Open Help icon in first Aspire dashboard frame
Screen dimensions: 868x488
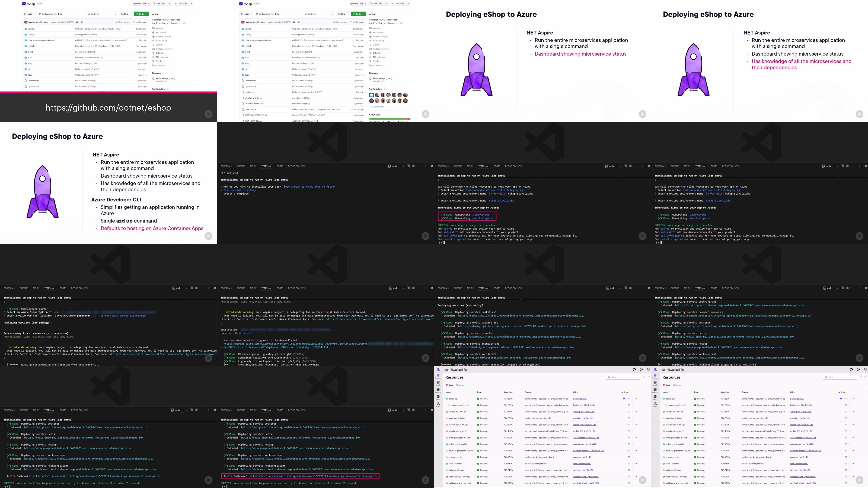tap(641, 370)
